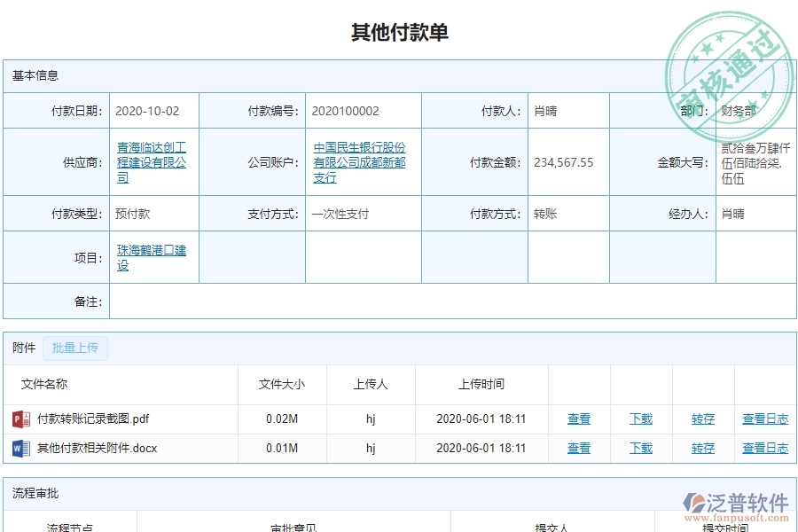Screen dimensions: 798x532
Task: Open the Word icon beside 其他付款相关附件.docx
Action: click(x=20, y=448)
